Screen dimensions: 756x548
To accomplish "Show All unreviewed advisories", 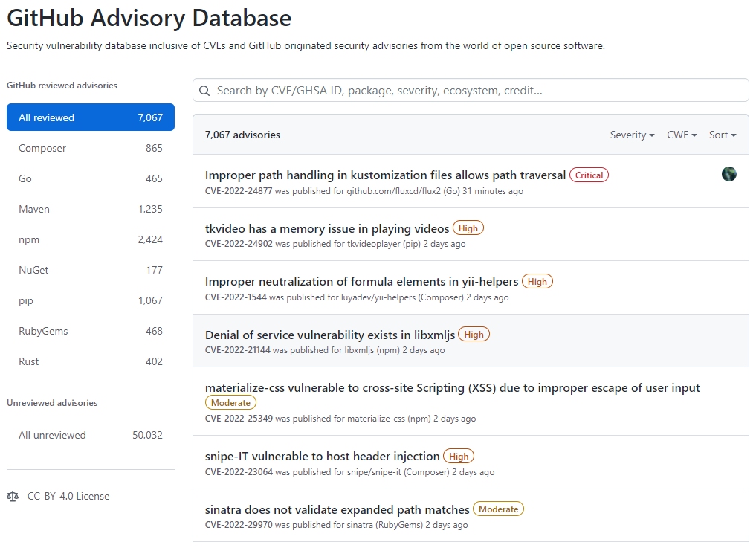I will (91, 435).
